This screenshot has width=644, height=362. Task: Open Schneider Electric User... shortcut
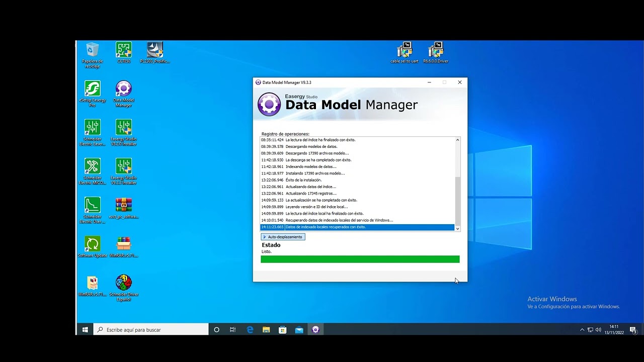click(93, 210)
